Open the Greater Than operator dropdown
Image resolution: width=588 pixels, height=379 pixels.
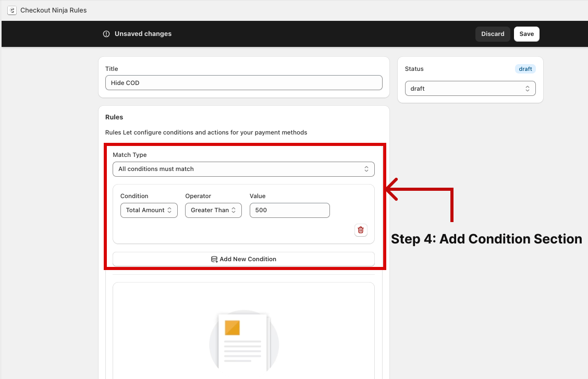click(213, 210)
